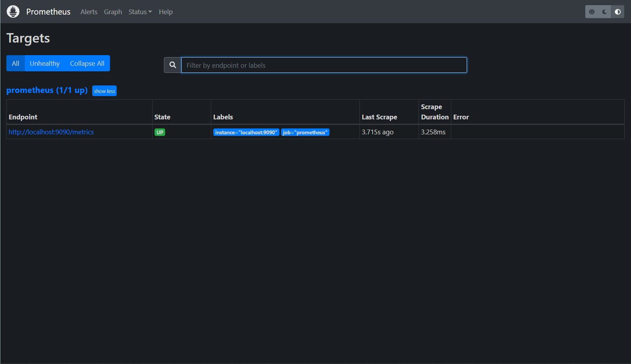Switch to light theme sun icon

pos(592,12)
